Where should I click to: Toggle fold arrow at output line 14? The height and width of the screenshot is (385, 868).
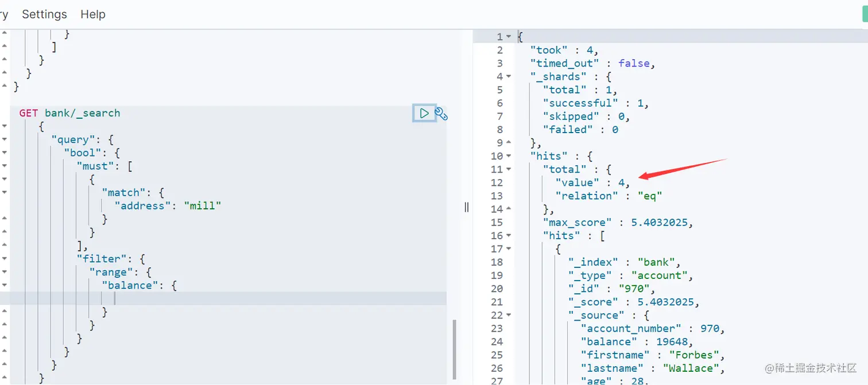click(x=509, y=209)
